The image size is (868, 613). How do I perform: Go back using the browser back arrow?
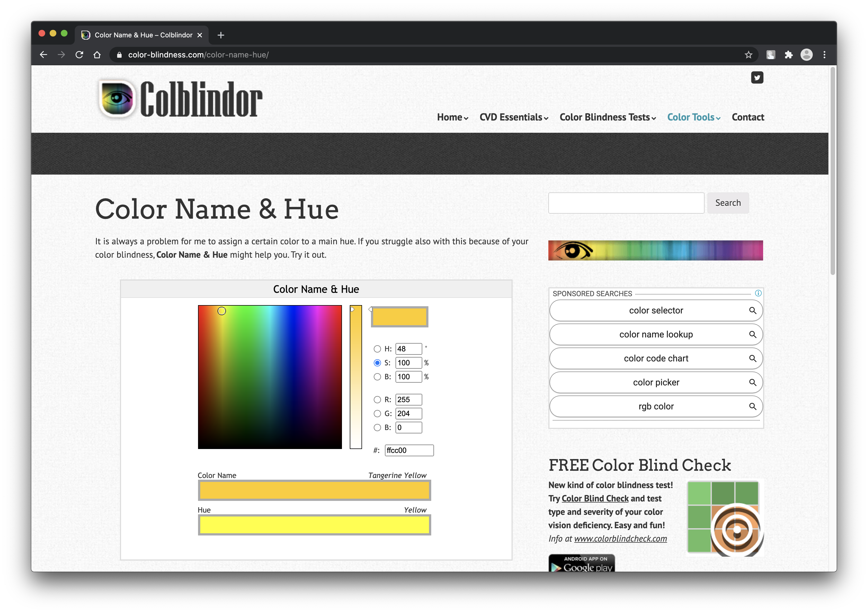tap(44, 55)
